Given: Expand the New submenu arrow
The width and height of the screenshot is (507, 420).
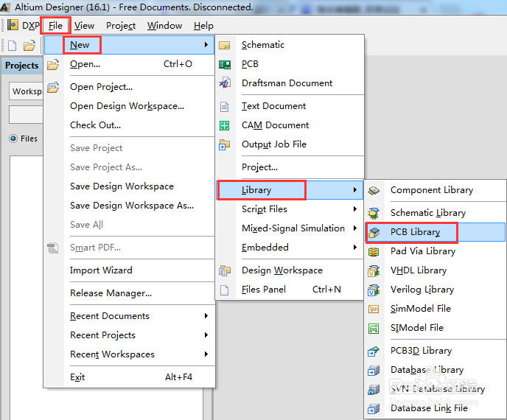Looking at the screenshot, I should coord(206,45).
